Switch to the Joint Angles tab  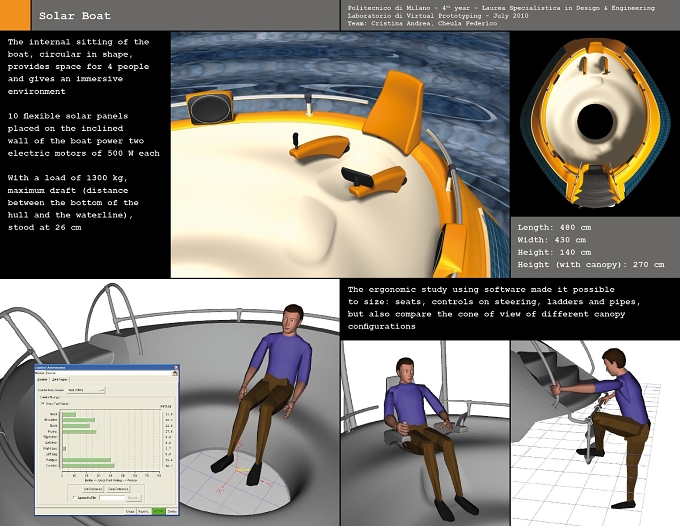coord(59,379)
